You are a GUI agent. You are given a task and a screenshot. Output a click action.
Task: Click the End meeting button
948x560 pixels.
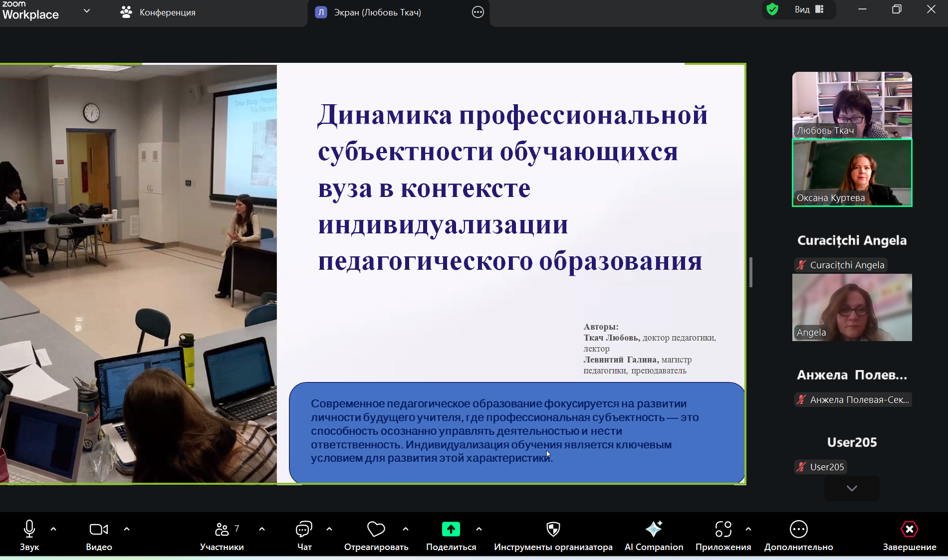click(909, 530)
